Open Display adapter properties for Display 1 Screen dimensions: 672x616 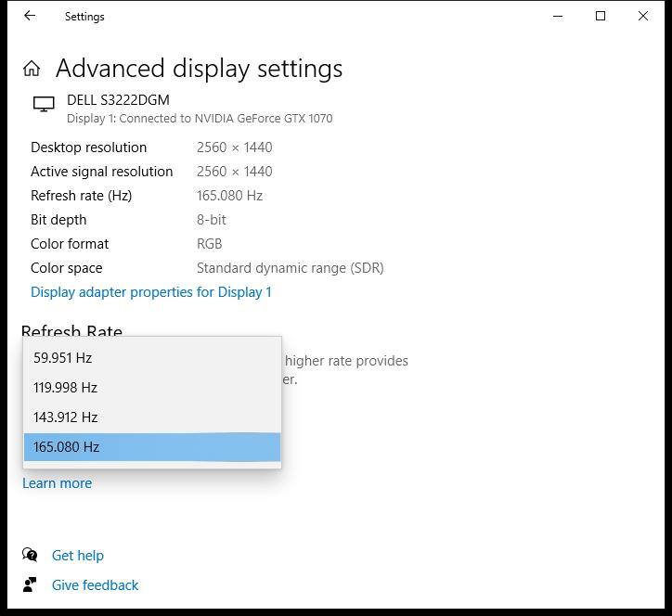[151, 292]
